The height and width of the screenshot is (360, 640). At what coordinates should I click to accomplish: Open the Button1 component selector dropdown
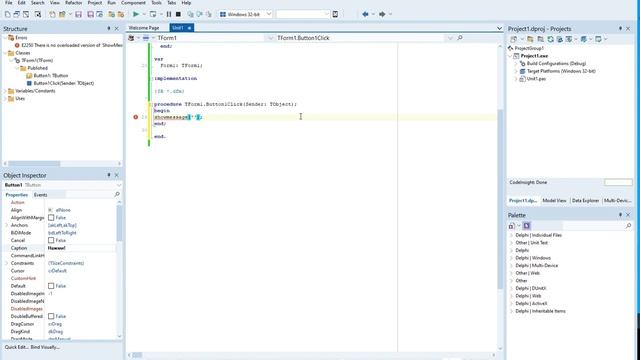119,185
